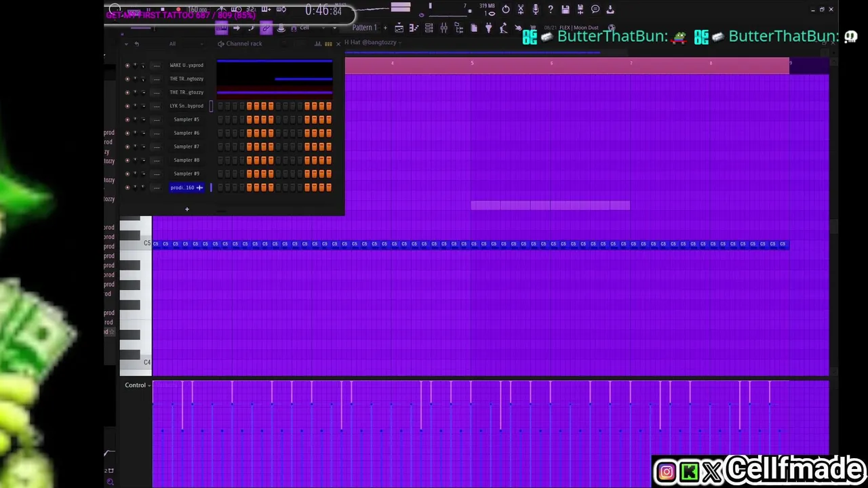Click the C5 piano key label
This screenshot has height=488, width=868.
tap(147, 243)
